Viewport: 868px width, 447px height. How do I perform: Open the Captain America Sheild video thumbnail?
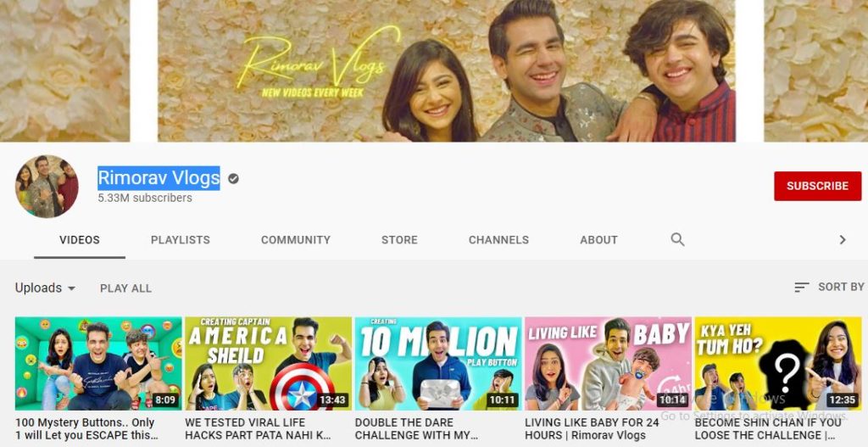pyautogui.click(x=269, y=363)
